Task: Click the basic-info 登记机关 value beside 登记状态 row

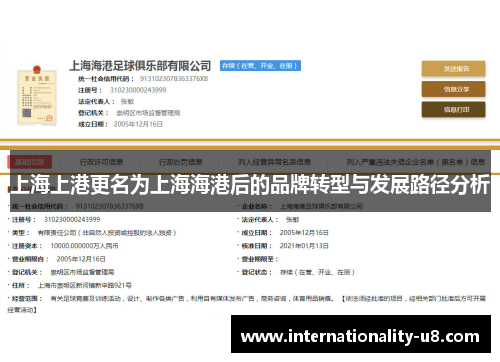Action: pyautogui.click(x=82, y=272)
